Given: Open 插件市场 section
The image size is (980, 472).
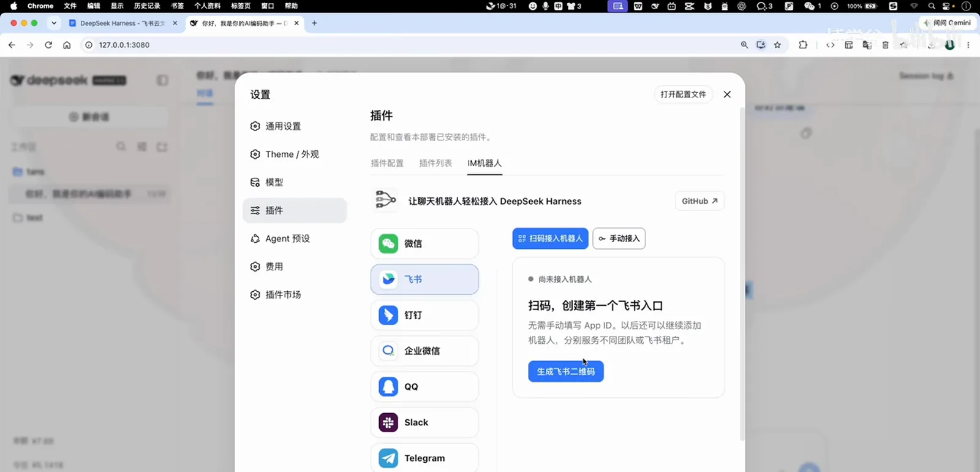Looking at the screenshot, I should 295,295.
